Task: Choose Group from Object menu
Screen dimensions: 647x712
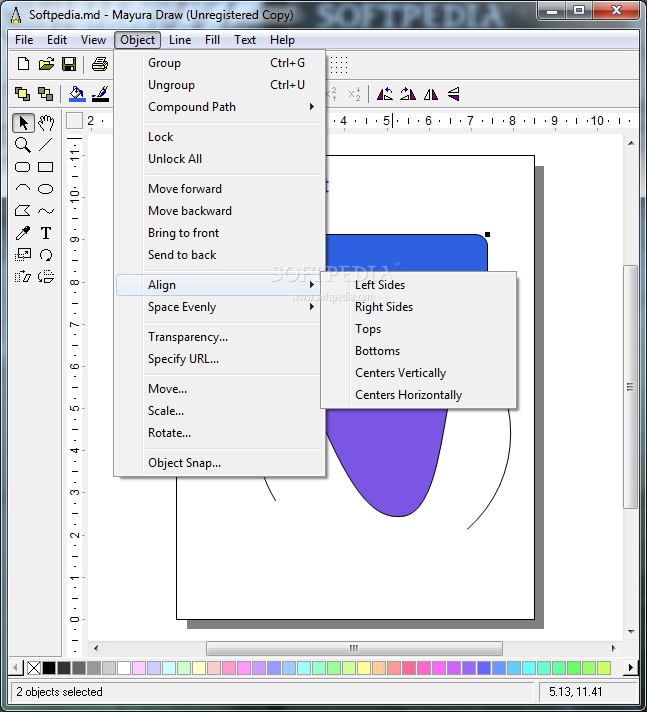Action: click(x=220, y=63)
